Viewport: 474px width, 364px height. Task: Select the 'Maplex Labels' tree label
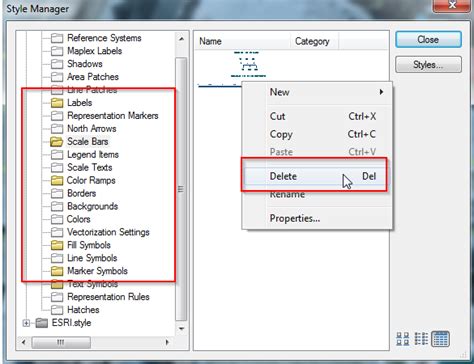(95, 51)
